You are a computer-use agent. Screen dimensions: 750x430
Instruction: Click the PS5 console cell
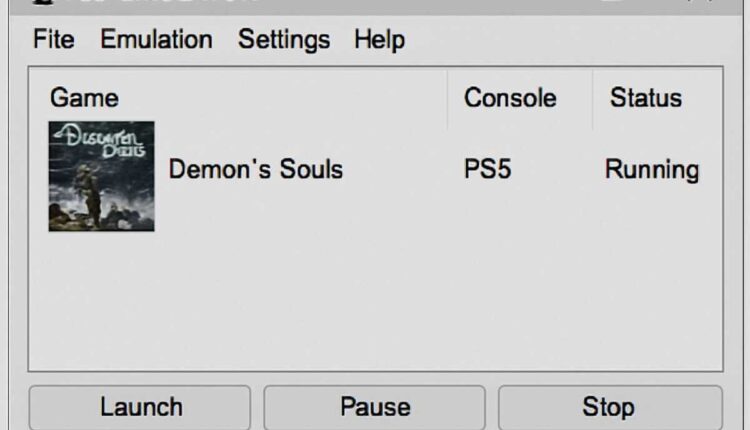[488, 170]
